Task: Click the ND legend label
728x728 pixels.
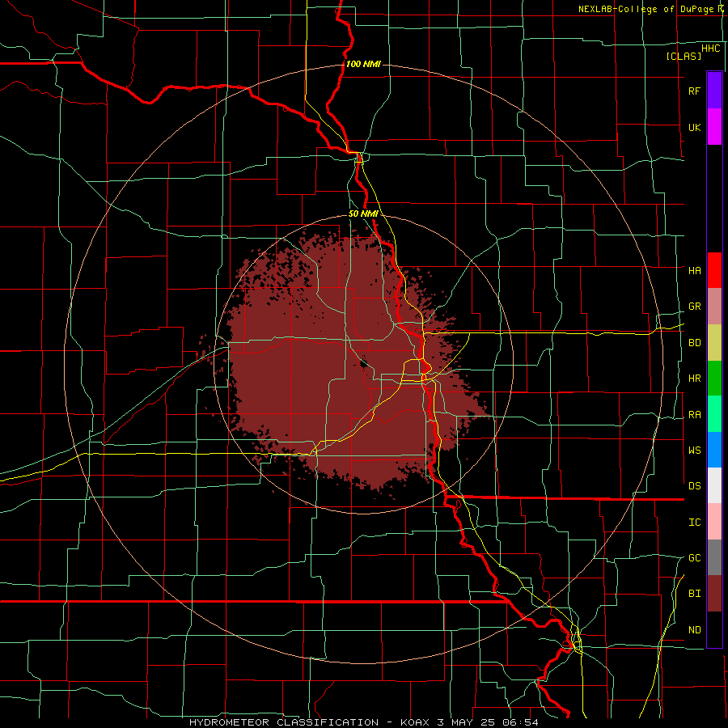Action: (x=695, y=630)
